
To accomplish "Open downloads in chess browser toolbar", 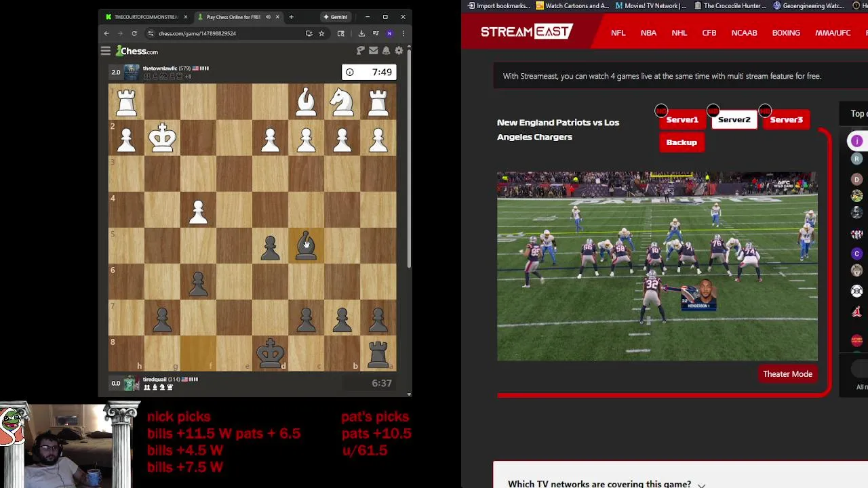I will (361, 33).
